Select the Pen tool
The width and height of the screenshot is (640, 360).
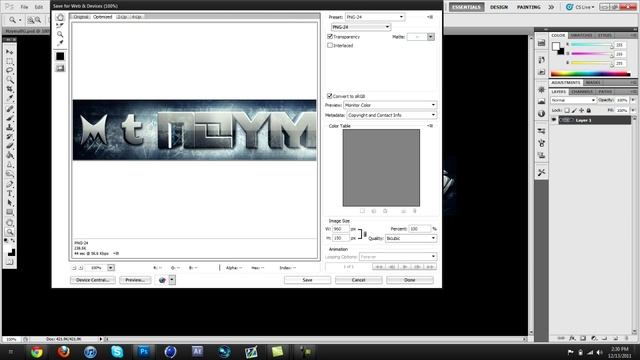pos(10,184)
